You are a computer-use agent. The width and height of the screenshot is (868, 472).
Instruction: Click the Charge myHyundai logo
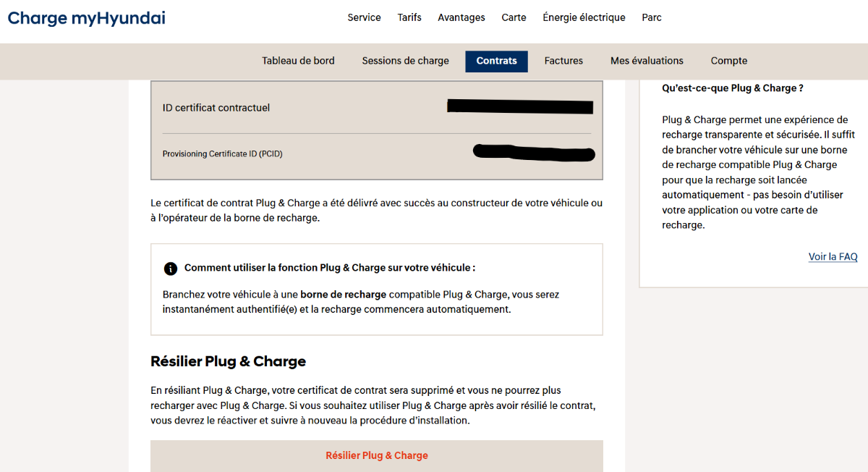tap(86, 18)
